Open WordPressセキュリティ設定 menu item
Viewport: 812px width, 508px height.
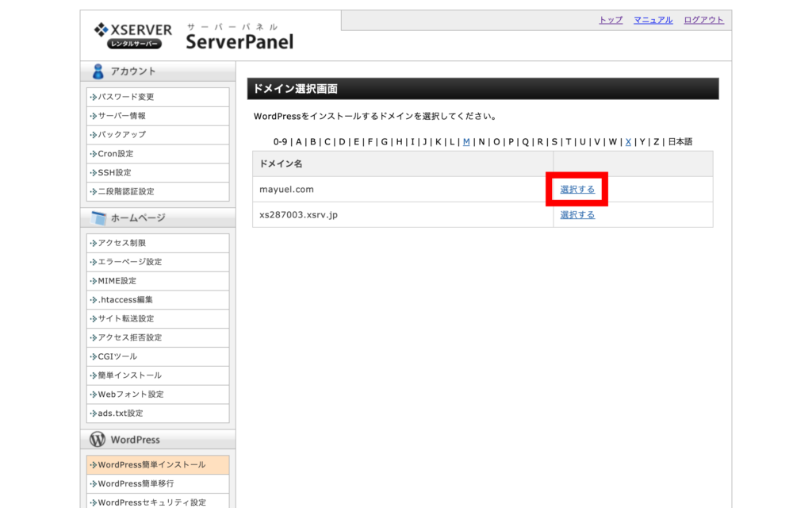coord(158,502)
